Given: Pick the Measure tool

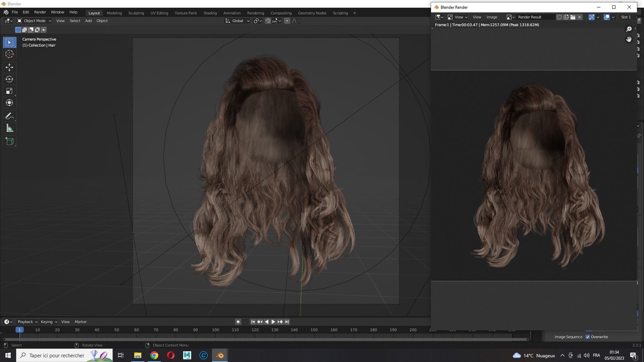Looking at the screenshot, I should coord(9,128).
